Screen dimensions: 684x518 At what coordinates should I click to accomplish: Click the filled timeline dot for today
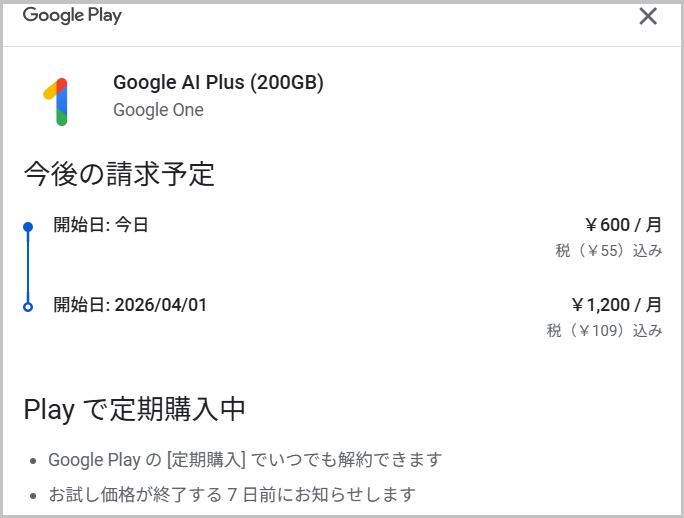28,227
